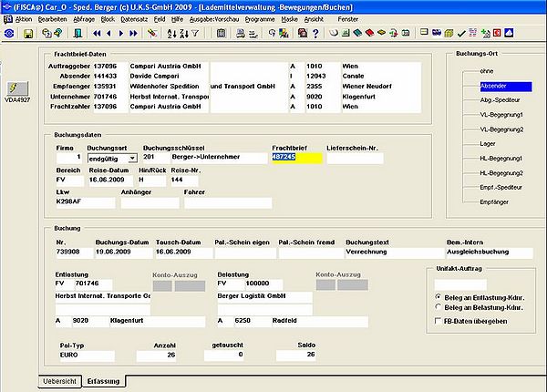Click the yellow Frachtbrief field
The height and width of the screenshot is (392, 547).
297,158
